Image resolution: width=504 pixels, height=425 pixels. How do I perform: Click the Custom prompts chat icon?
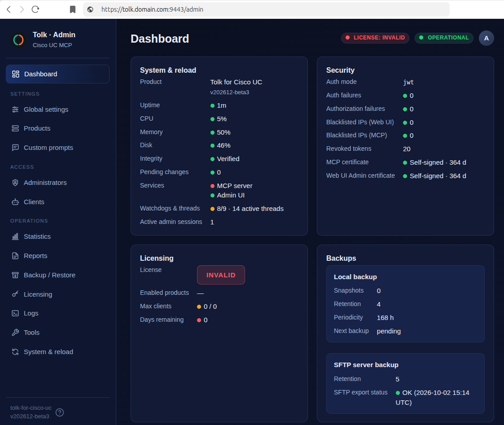pyautogui.click(x=15, y=148)
